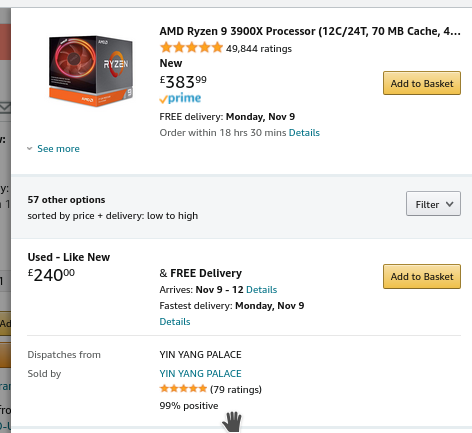Click the Prime logo badge
This screenshot has height=433, width=472.
tap(180, 99)
